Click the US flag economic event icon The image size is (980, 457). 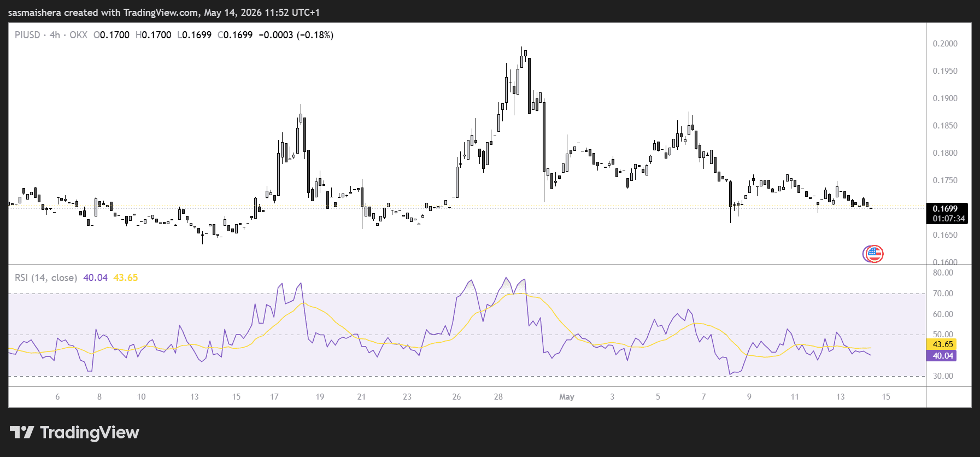[875, 254]
